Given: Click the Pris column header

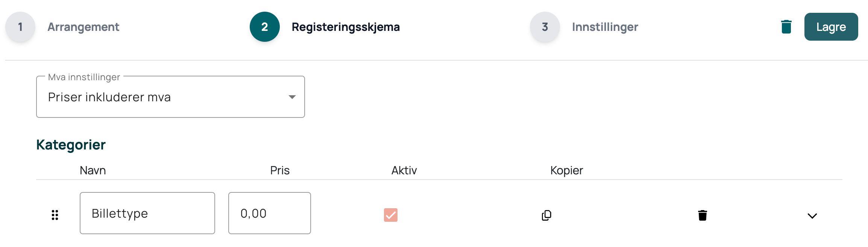Looking at the screenshot, I should [x=280, y=170].
